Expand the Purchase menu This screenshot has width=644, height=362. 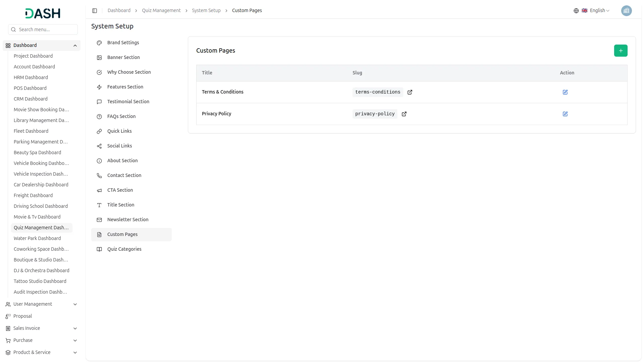(x=75, y=341)
